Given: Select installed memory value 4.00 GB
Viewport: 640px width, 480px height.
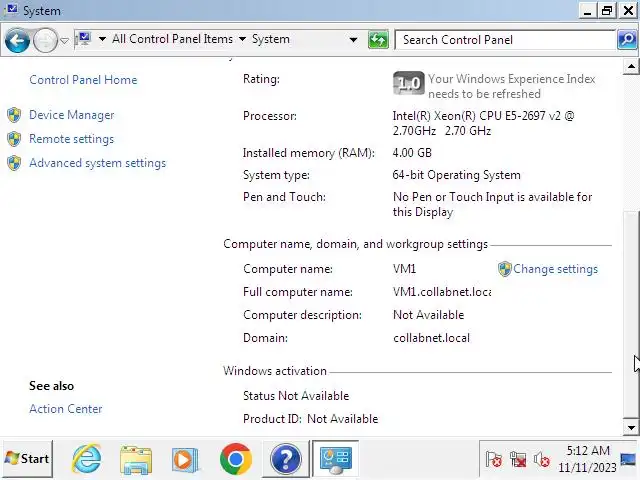Looking at the screenshot, I should [x=412, y=153].
